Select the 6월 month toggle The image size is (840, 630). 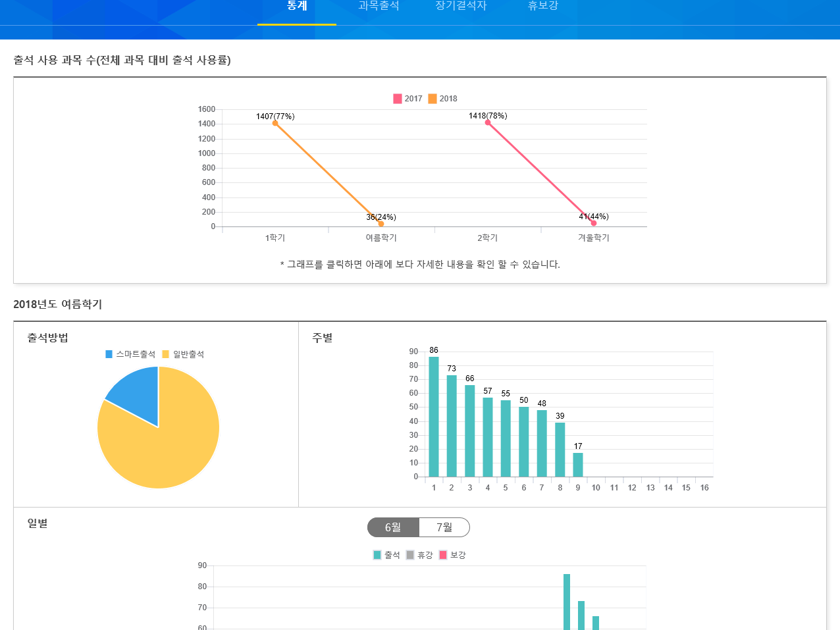[x=393, y=527]
